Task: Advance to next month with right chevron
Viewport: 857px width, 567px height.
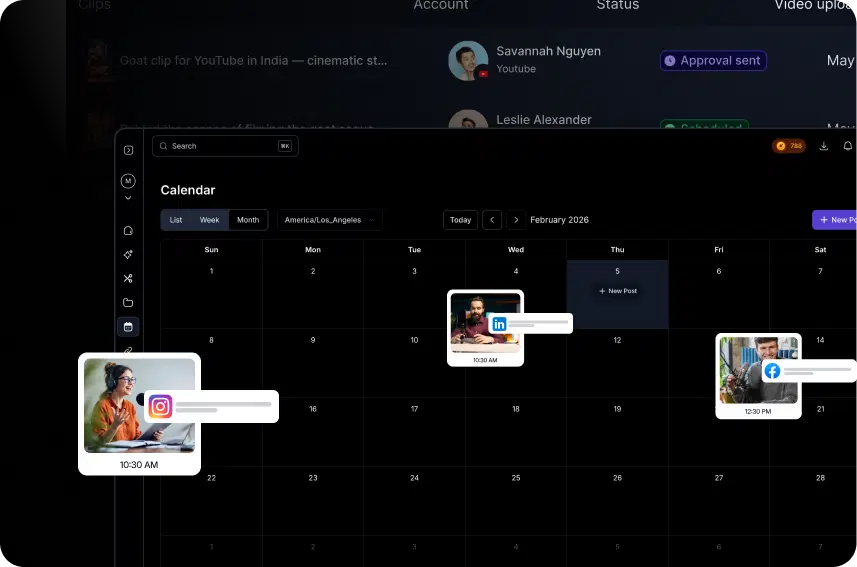Action: 516,220
